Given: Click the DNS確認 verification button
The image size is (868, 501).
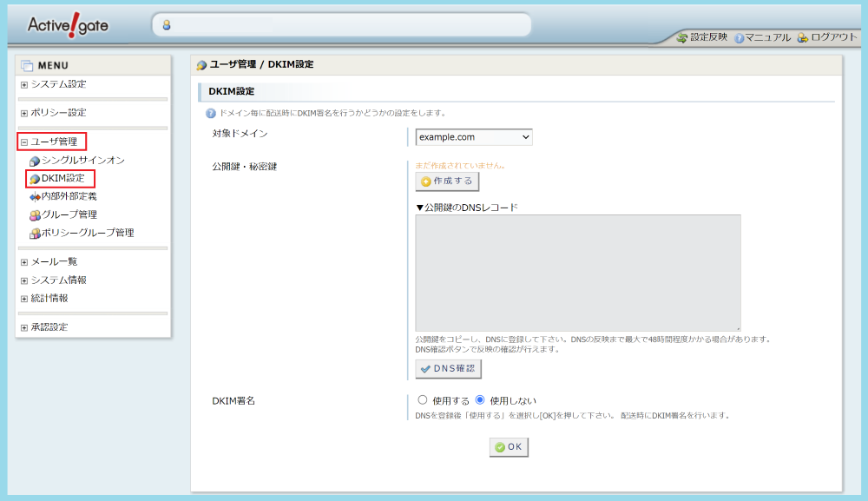Looking at the screenshot, I should pos(449,368).
